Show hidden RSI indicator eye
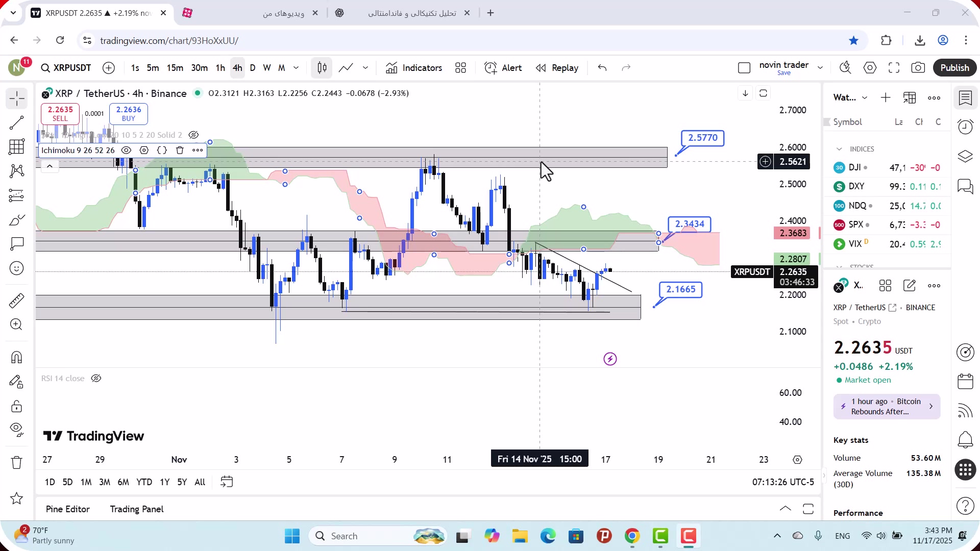 [96, 378]
